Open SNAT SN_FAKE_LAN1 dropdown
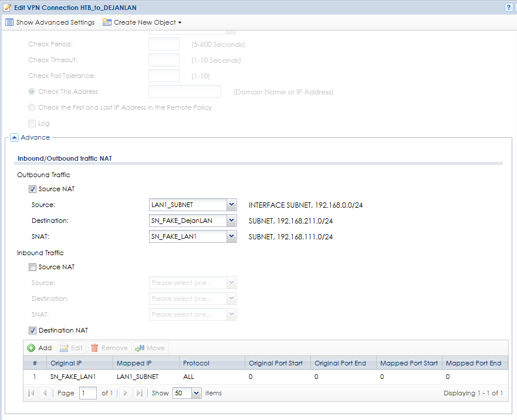 (x=231, y=236)
